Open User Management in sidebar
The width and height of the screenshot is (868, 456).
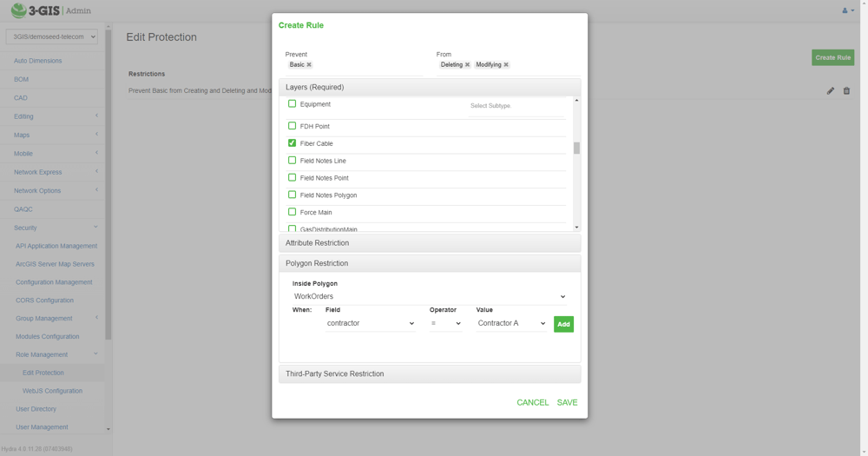click(x=42, y=427)
